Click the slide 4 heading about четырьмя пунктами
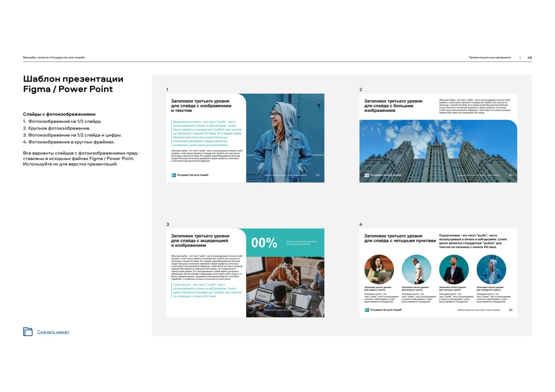The width and height of the screenshot is (555, 392). click(400, 238)
